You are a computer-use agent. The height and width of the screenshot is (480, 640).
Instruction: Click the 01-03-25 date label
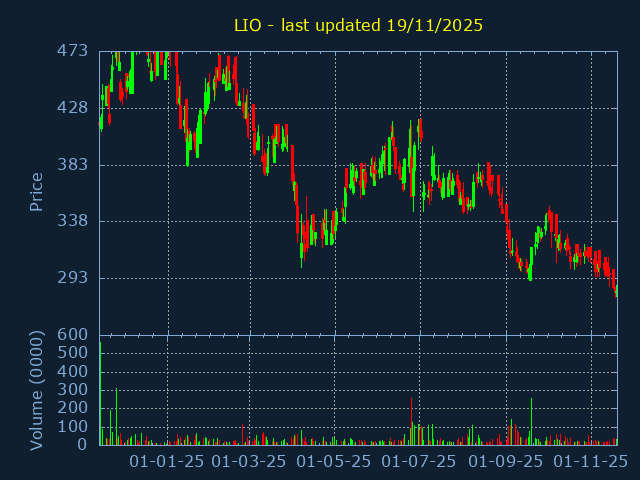click(x=249, y=462)
